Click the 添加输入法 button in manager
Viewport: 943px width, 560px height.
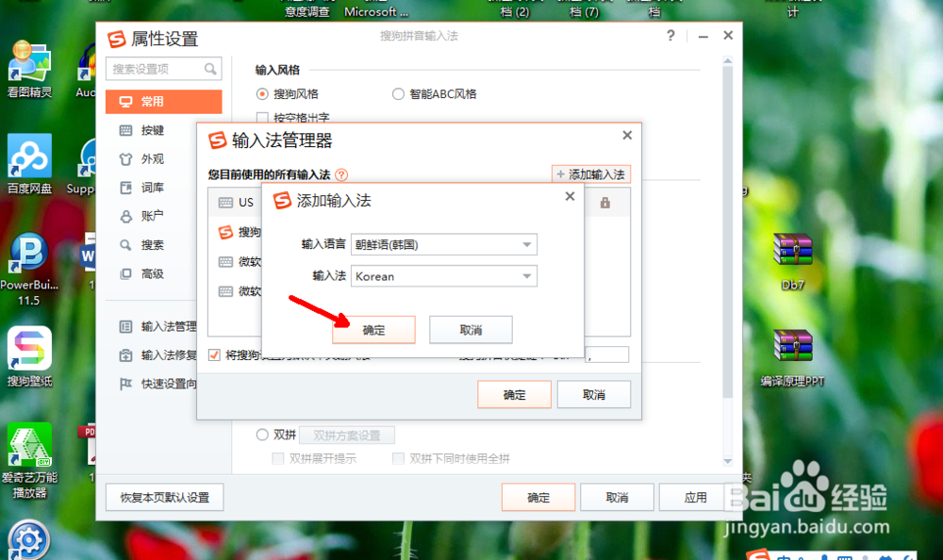click(591, 174)
